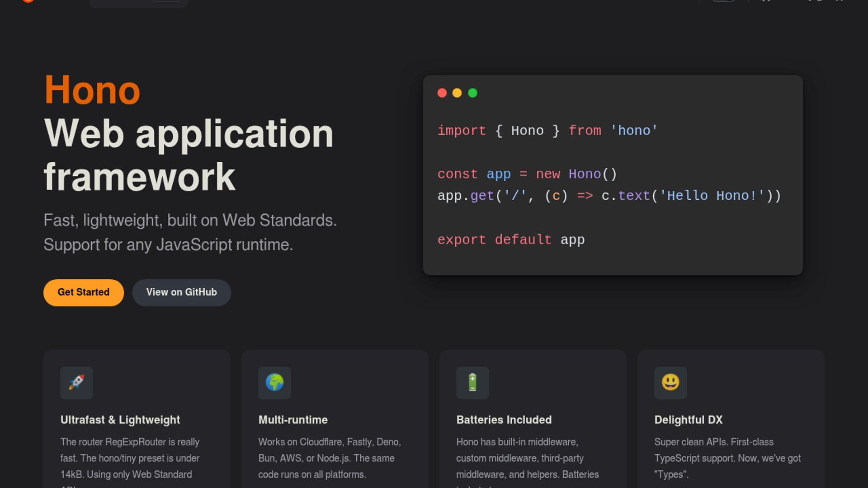Click the "The router RegExpRouter is really" description
Screen dimensions: 868x488
coord(130,442)
